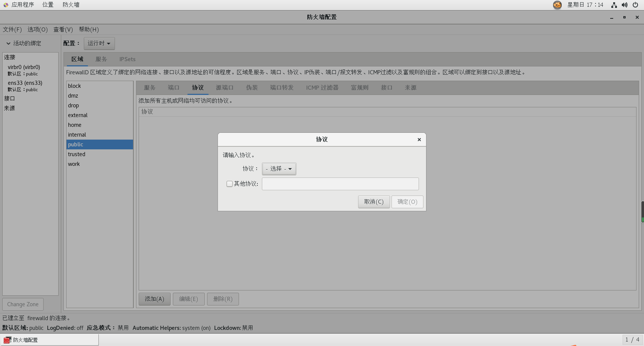Open the 帮助(H) menu
644x346 pixels.
tap(89, 30)
